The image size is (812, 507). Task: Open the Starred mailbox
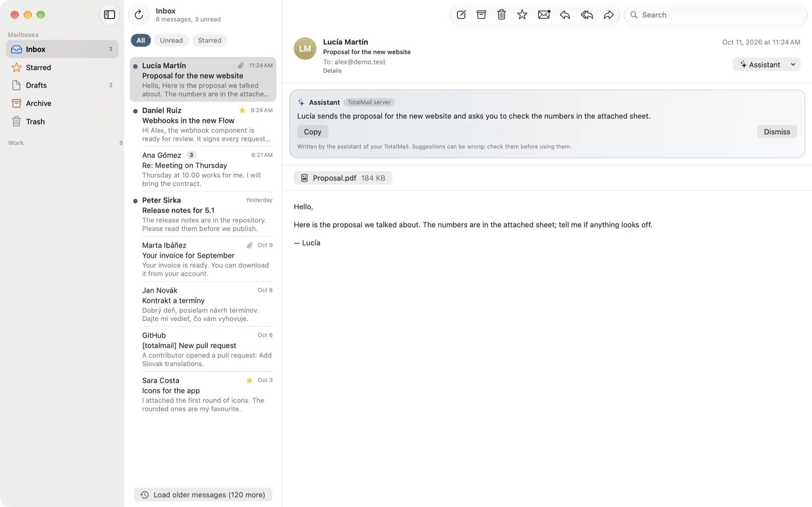[62, 67]
